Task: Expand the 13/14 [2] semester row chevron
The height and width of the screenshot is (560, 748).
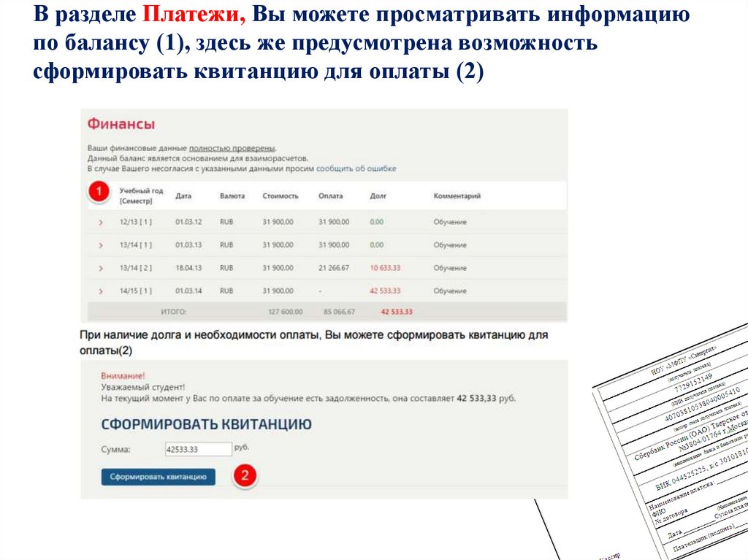Action: click(x=101, y=268)
